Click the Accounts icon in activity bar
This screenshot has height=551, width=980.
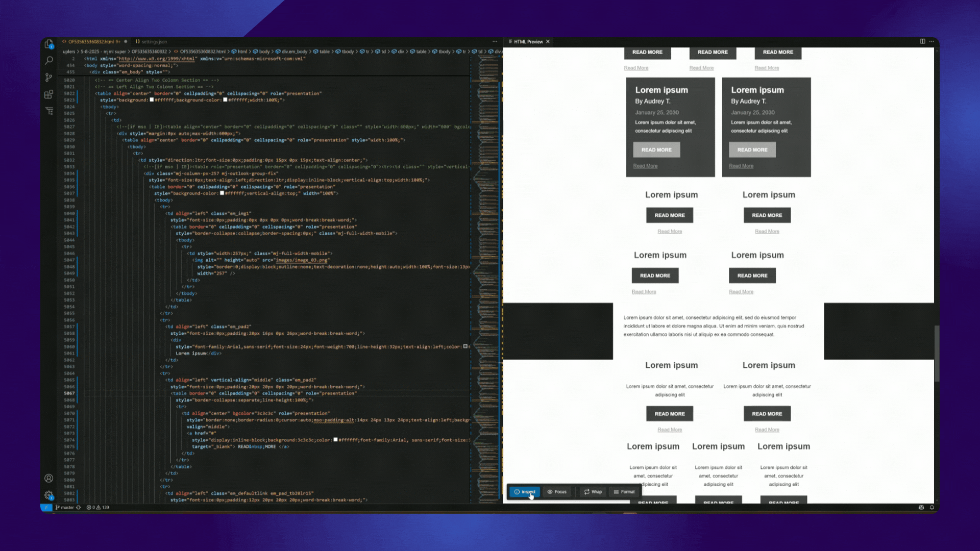tap(48, 478)
